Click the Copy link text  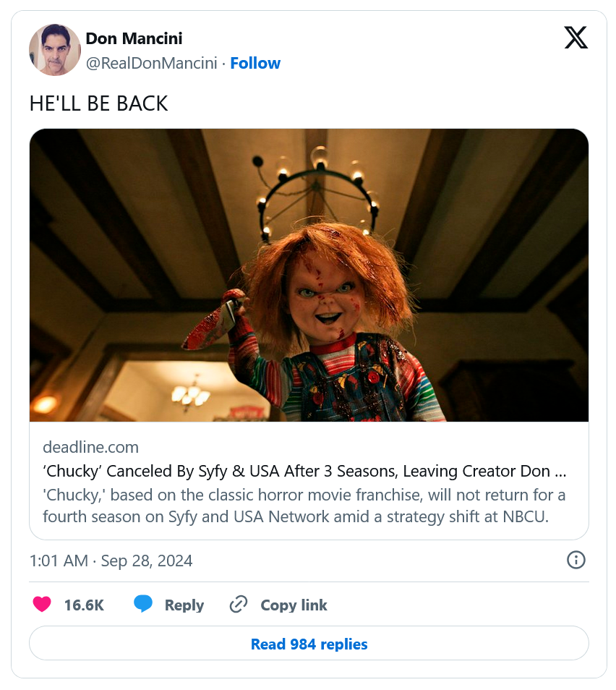click(x=294, y=605)
